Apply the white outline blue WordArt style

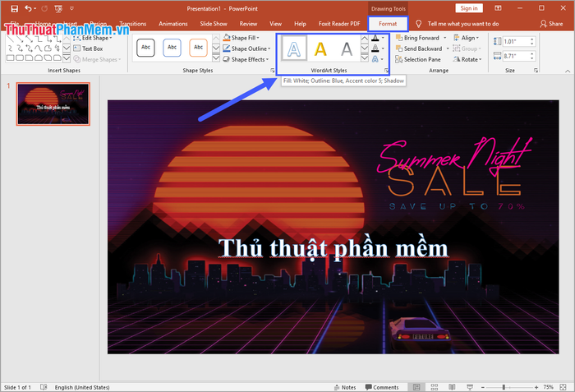(295, 50)
